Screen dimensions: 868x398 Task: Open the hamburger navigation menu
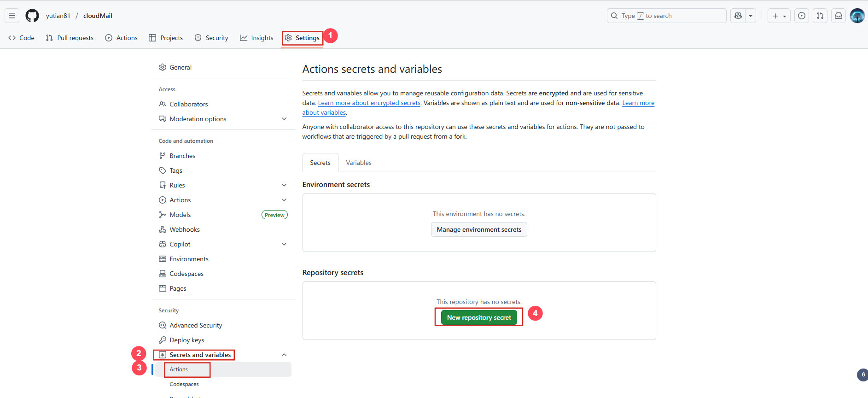12,16
